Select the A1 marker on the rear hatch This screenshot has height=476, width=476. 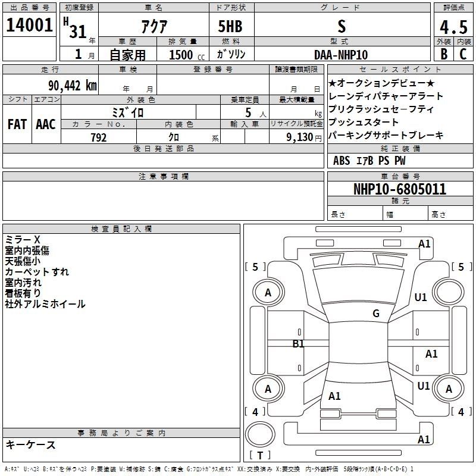[334, 396]
